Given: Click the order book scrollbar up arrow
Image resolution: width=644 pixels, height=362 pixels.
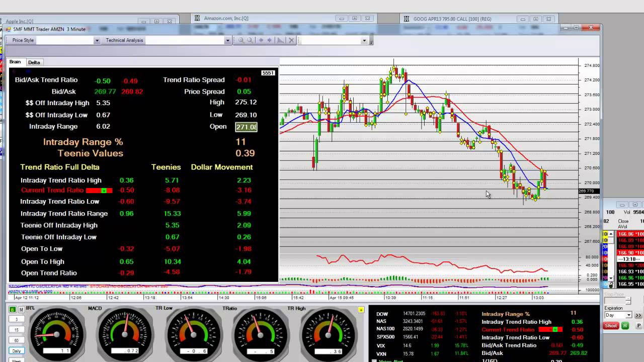Looking at the screenshot, I should point(611,233).
